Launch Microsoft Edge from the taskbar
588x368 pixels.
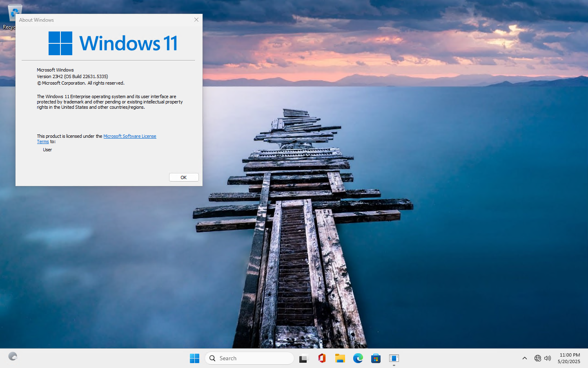point(358,358)
